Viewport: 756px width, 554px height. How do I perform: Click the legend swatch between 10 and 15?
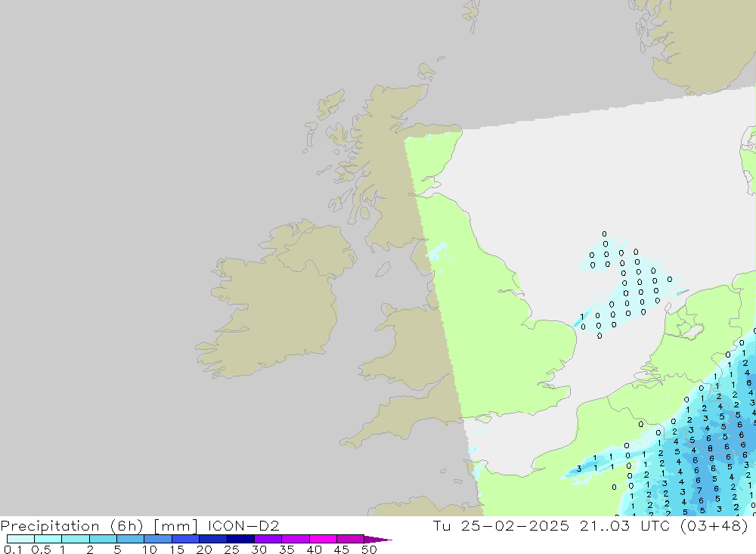[x=158, y=539]
